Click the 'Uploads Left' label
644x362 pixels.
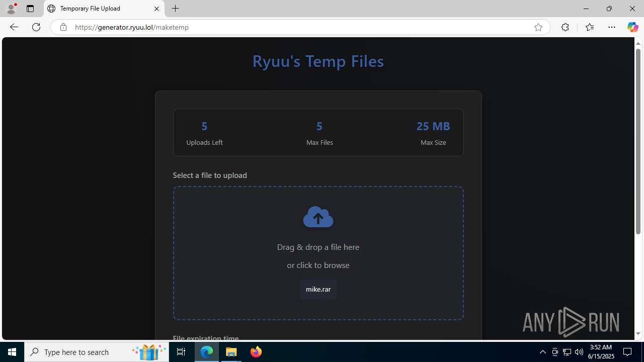click(204, 142)
